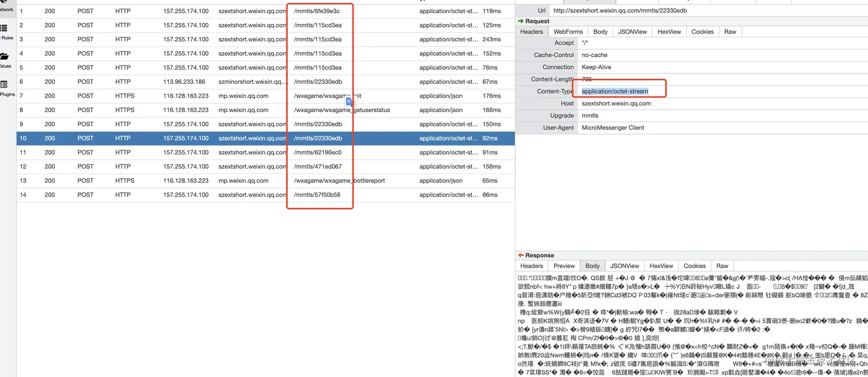
Task: Open the Request Cookies tab
Action: tap(703, 32)
